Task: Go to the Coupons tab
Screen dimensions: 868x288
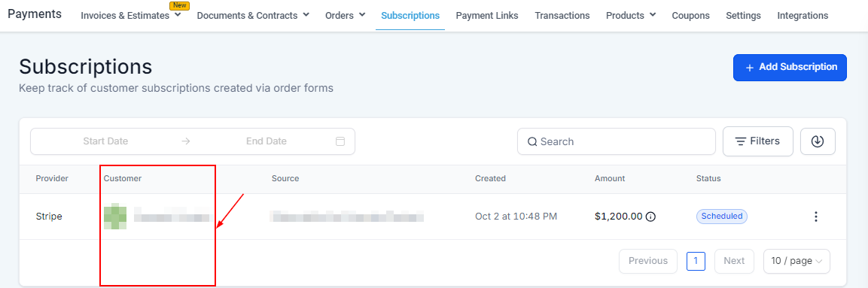Action: click(x=691, y=16)
